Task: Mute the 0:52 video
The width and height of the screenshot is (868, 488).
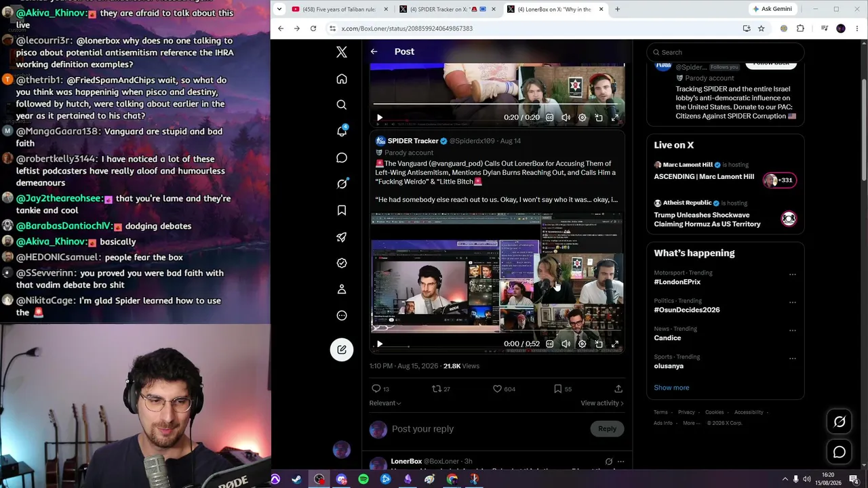Action: 566,344
